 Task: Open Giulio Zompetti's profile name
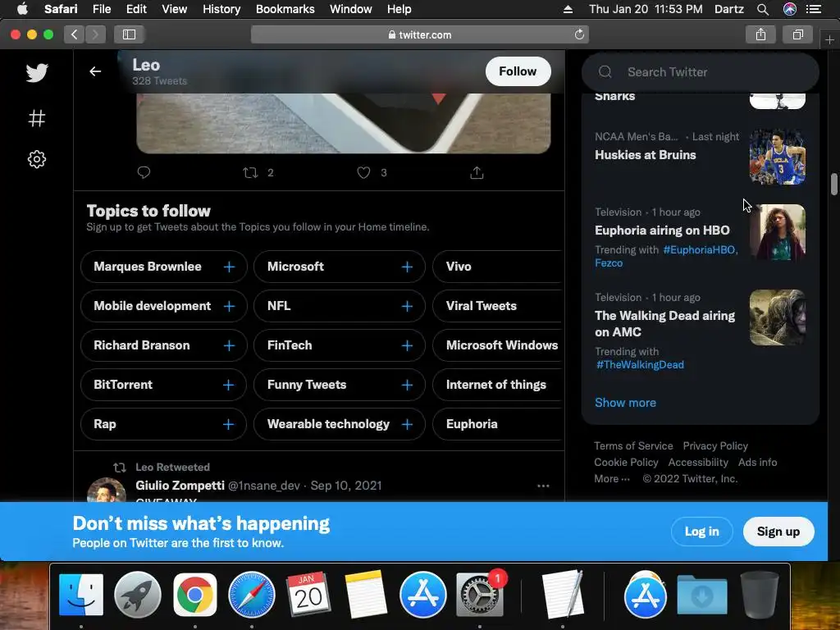[x=180, y=486]
